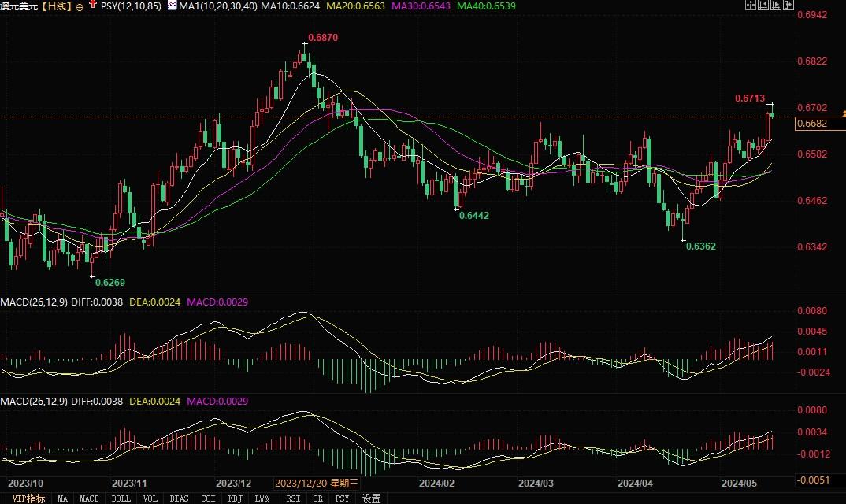Switch to the RSI indicator tab
Screen dimensions: 846x504
click(x=293, y=498)
